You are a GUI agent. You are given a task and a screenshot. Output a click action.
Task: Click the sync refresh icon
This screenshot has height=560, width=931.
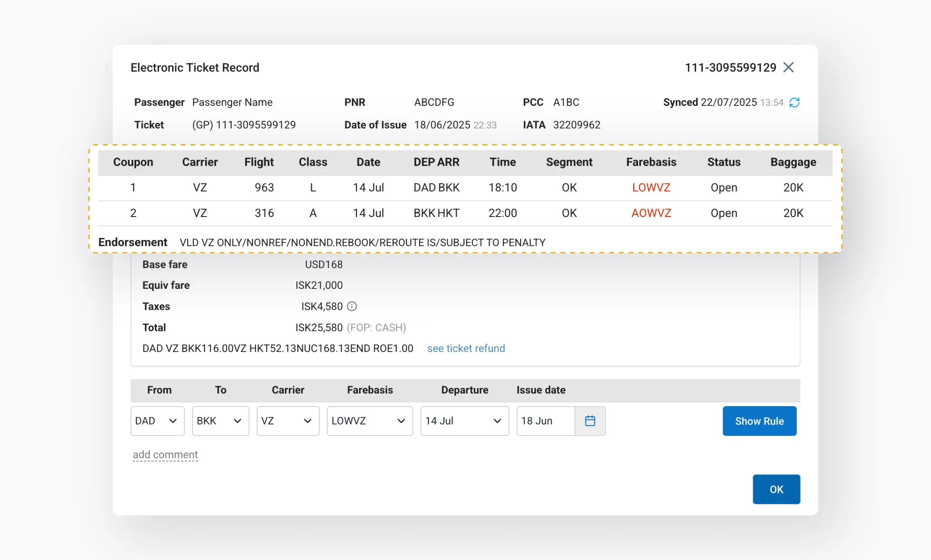click(x=794, y=103)
